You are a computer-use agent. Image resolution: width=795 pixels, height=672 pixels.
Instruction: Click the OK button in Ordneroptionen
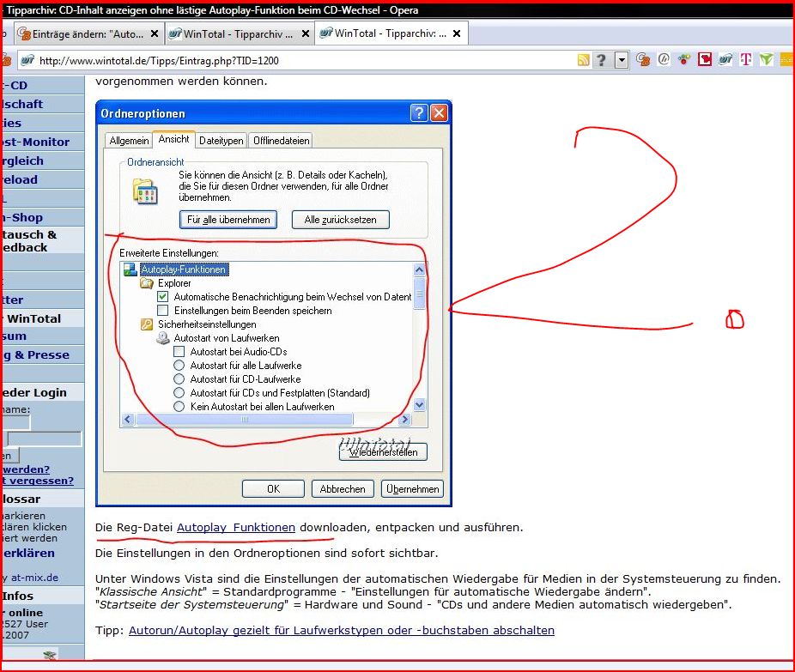pos(273,489)
